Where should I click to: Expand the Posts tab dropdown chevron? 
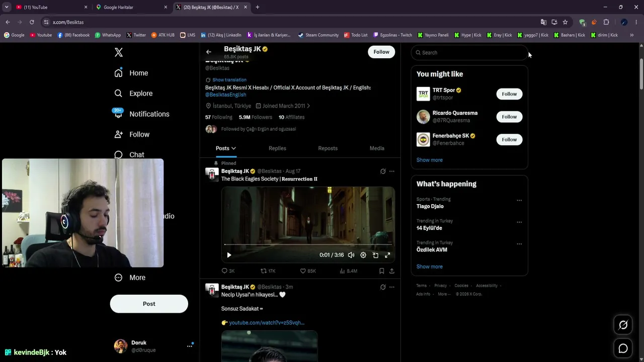coord(233,148)
